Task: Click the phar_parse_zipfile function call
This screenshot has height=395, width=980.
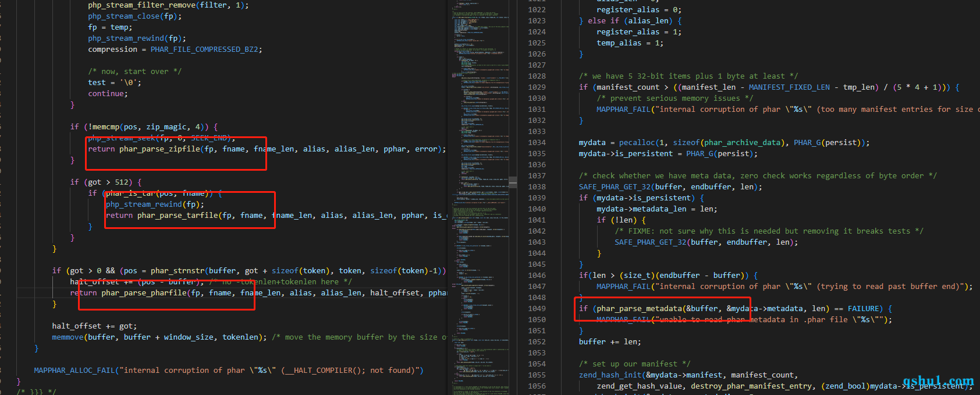Action: click(159, 149)
